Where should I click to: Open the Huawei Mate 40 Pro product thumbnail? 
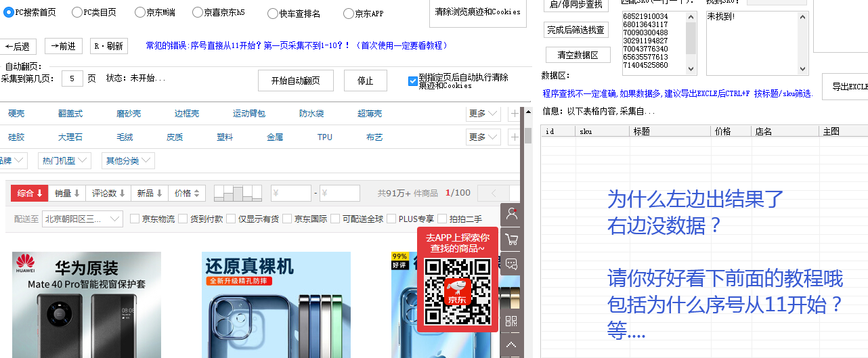(87, 305)
